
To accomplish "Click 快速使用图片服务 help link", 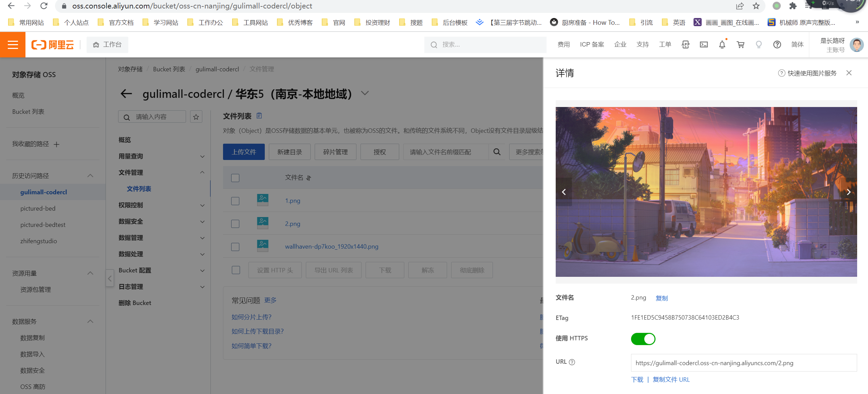I will click(807, 73).
